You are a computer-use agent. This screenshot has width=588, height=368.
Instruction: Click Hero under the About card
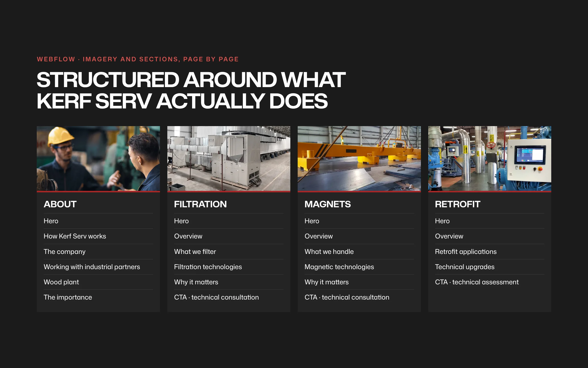pos(98,221)
